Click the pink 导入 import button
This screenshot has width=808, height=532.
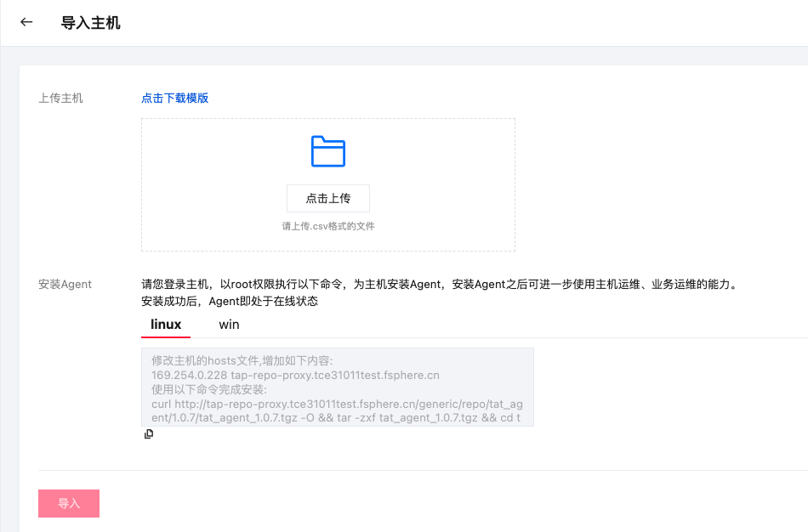click(x=69, y=503)
